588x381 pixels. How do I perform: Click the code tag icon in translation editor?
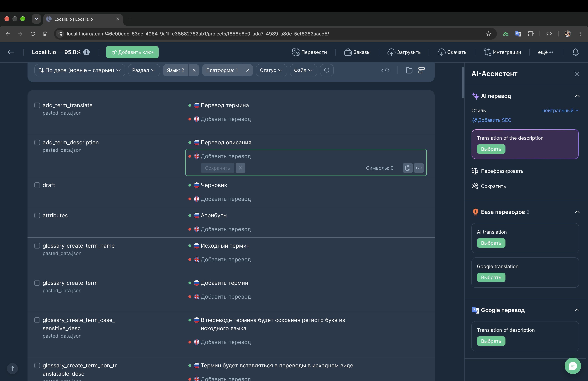[419, 168]
